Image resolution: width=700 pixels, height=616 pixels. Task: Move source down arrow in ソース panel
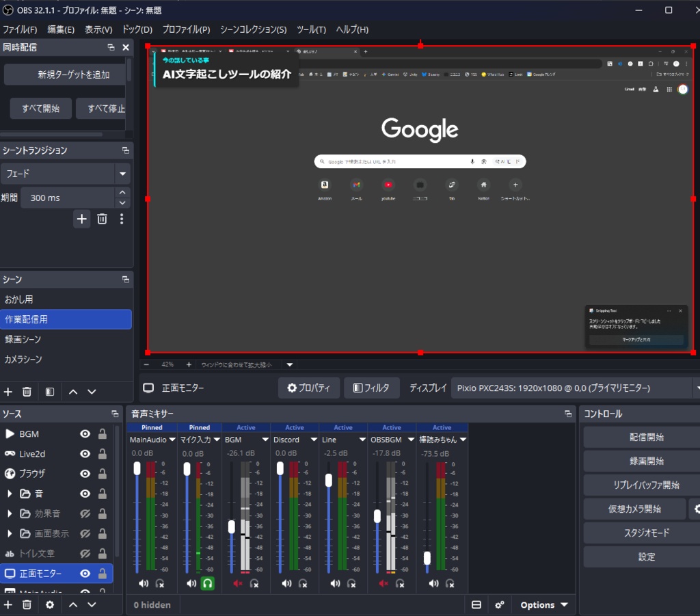(x=92, y=604)
